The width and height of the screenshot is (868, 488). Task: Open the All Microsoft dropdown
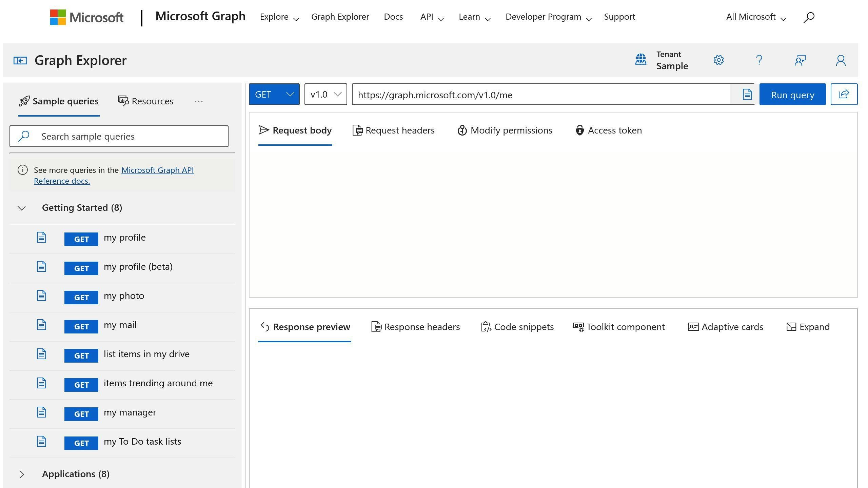pyautogui.click(x=756, y=17)
